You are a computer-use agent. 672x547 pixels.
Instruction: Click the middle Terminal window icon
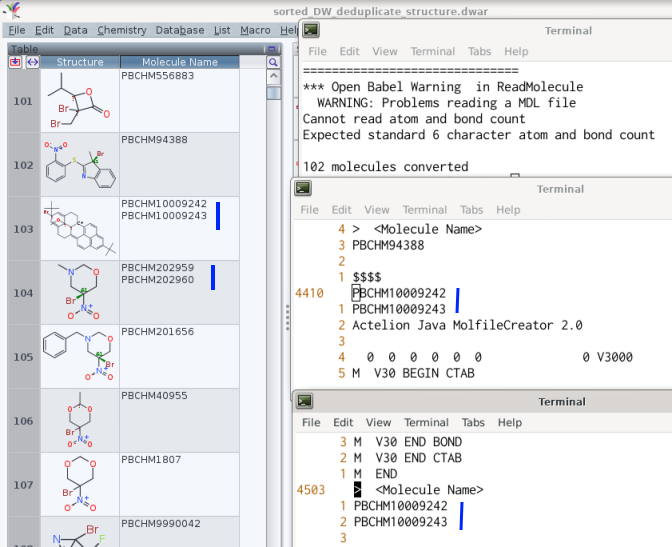[x=303, y=189]
